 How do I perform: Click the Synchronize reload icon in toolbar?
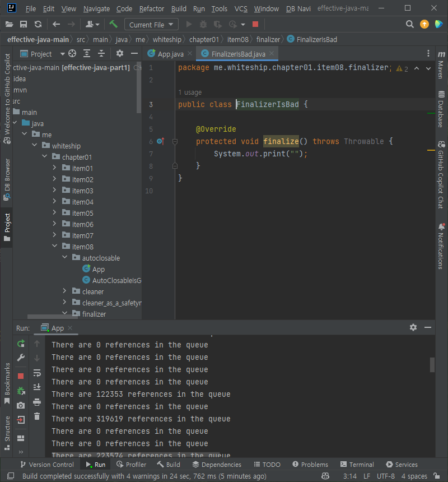tap(38, 24)
